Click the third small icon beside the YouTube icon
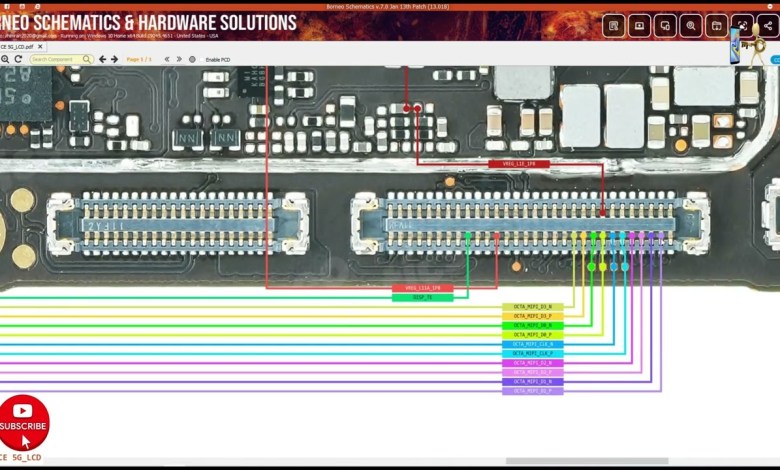The image size is (780, 470). click(x=38, y=6)
